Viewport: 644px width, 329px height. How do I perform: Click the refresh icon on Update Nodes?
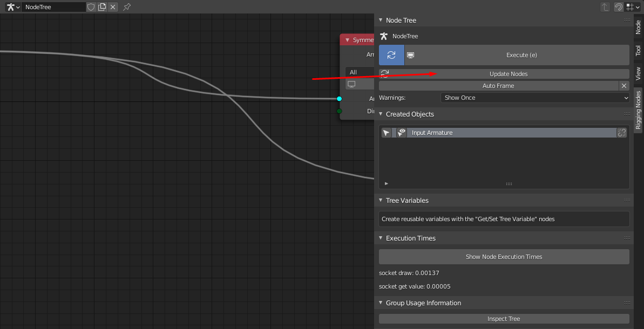(385, 74)
